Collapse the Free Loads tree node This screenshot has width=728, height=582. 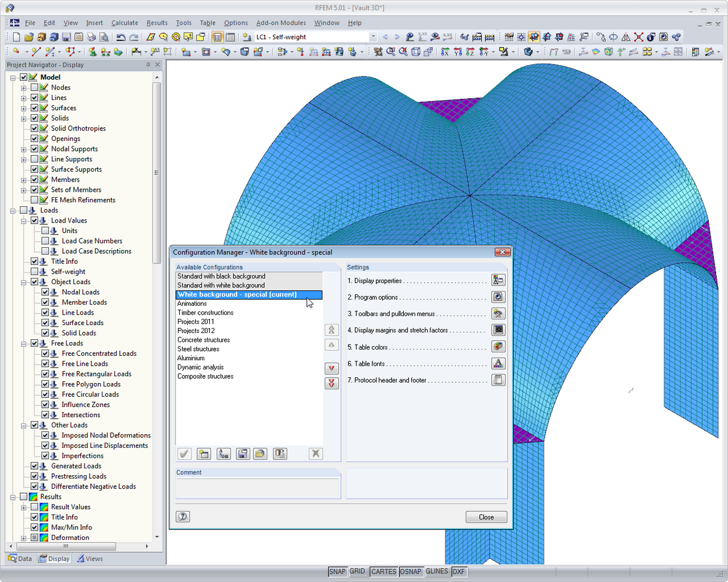coord(24,344)
